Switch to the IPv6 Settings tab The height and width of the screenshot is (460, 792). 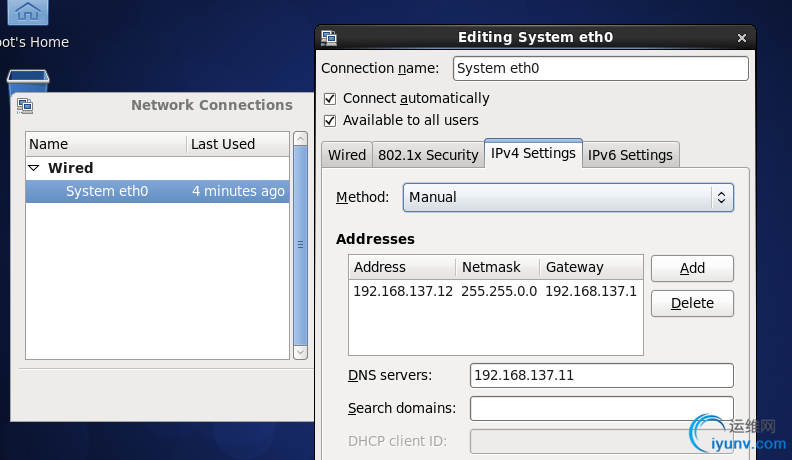[x=630, y=155]
